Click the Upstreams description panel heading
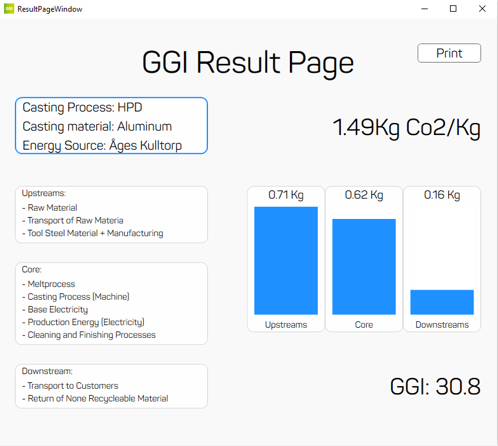Viewport: 498px width, 446px height. [x=44, y=193]
